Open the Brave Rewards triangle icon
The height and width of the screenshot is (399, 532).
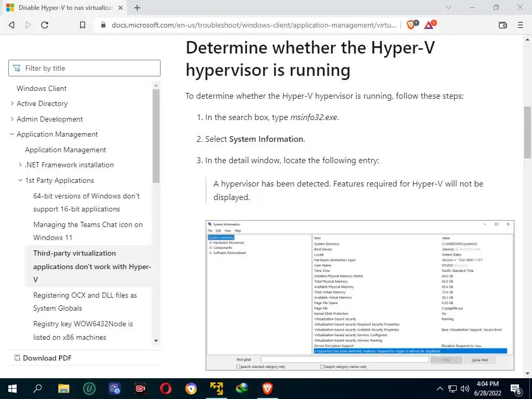tap(430, 24)
